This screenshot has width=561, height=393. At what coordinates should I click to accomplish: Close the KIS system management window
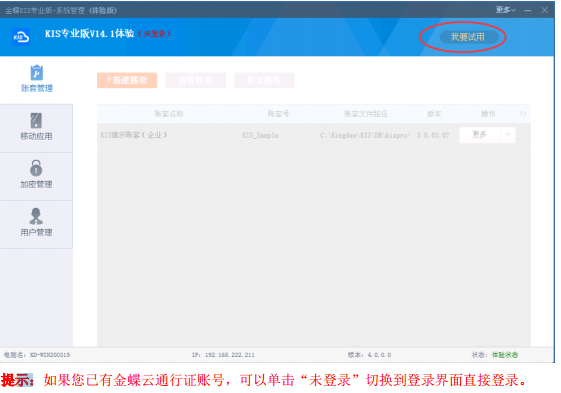pyautogui.click(x=545, y=10)
